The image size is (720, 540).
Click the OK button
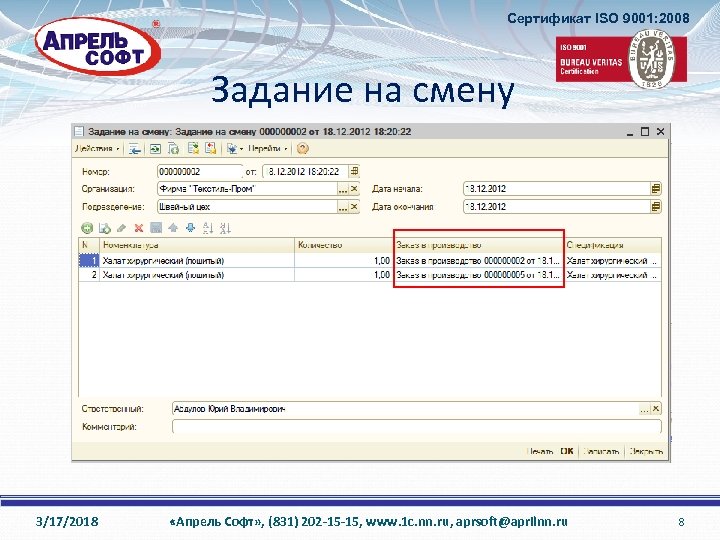pos(567,451)
